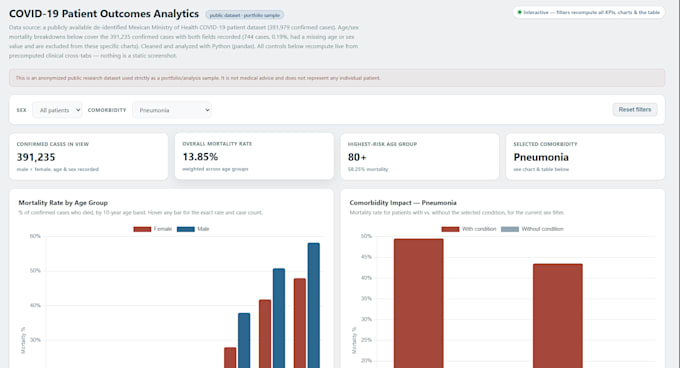Click the tallest blue Male bar
Screen dimensions: 680x368
(x=314, y=305)
